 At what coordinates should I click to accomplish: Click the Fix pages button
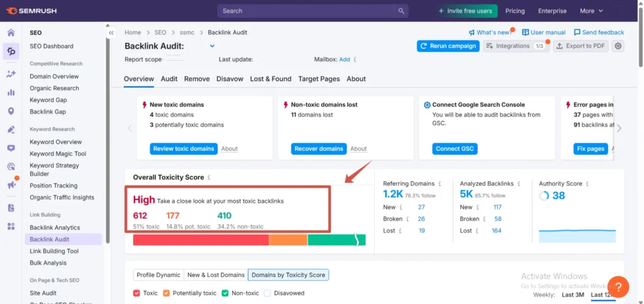591,149
